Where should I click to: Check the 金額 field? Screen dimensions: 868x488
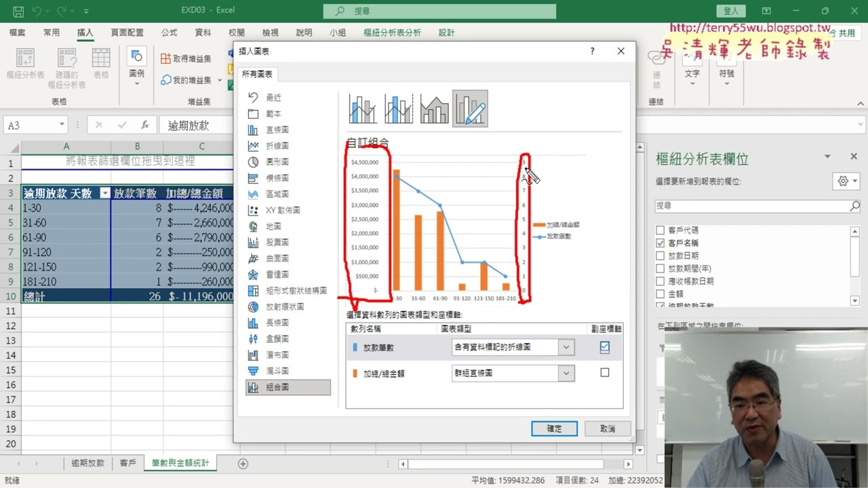pyautogui.click(x=660, y=294)
